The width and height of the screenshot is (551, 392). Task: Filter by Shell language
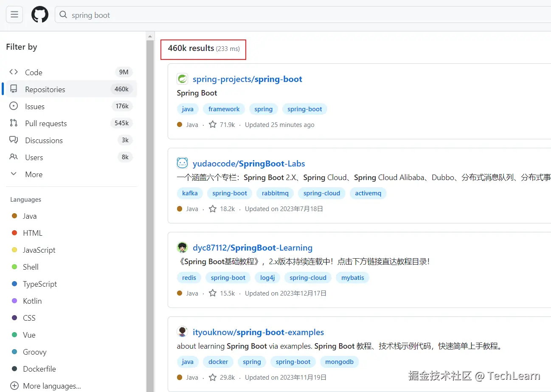click(31, 267)
